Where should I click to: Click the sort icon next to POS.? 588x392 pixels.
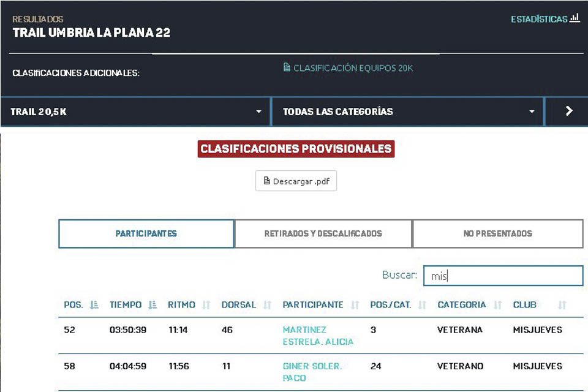[94, 305]
